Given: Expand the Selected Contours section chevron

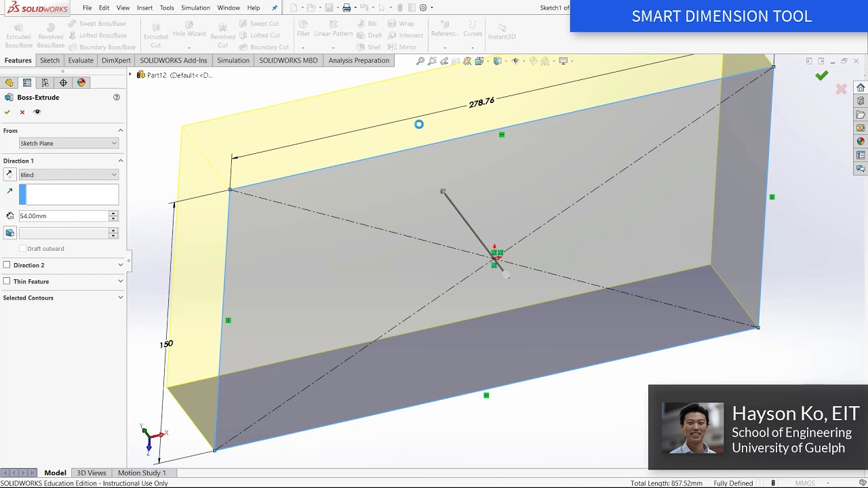Looking at the screenshot, I should pyautogui.click(x=121, y=298).
